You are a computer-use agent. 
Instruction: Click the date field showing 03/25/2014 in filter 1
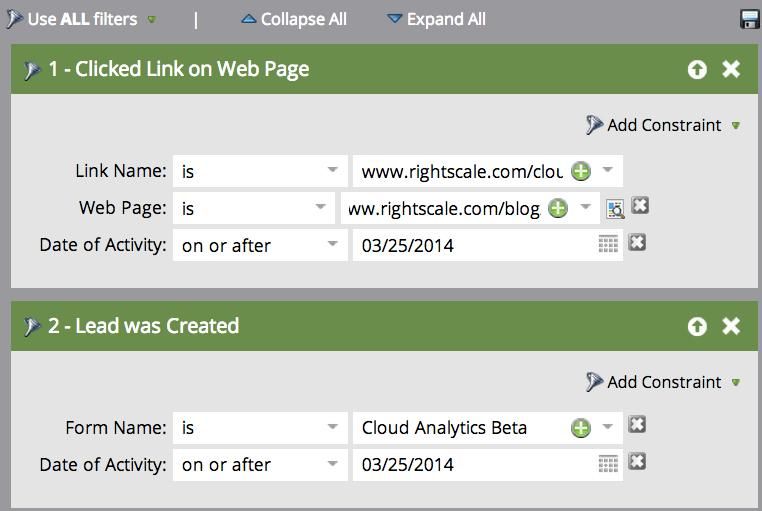click(470, 245)
